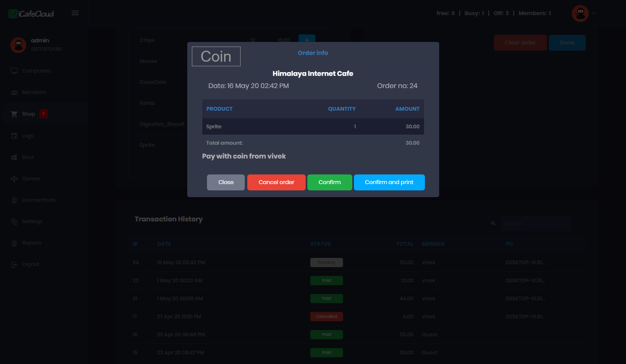Click the iCafeCloud logo

31,14
